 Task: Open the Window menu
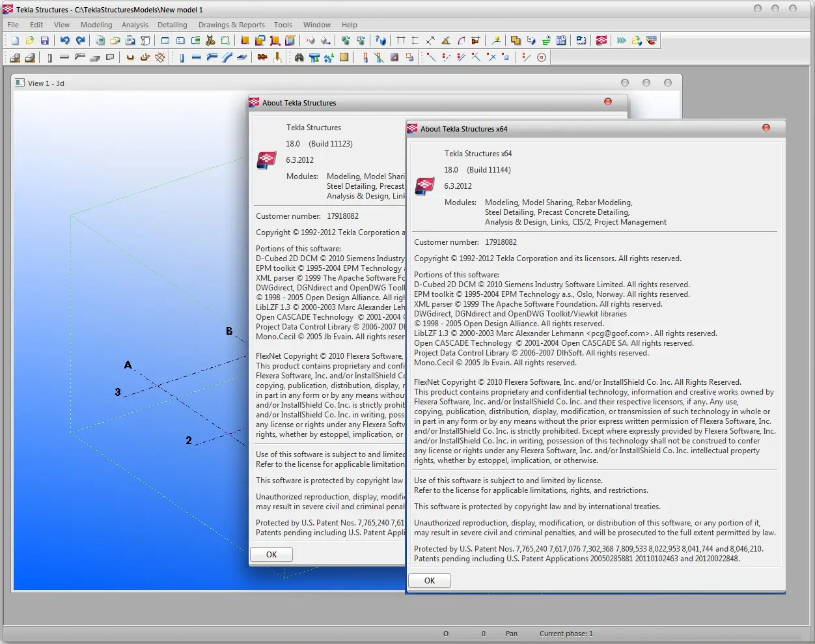[x=317, y=25]
